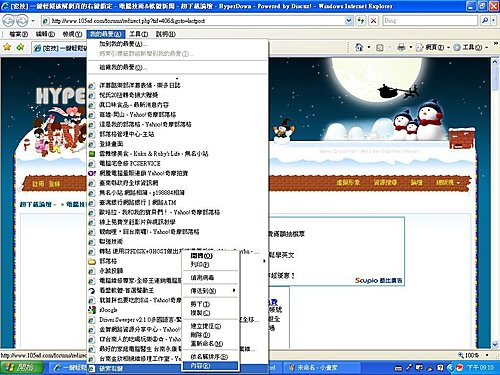Open the Koko & Ruby's Life favorite
The image size is (500, 375).
click(153, 154)
